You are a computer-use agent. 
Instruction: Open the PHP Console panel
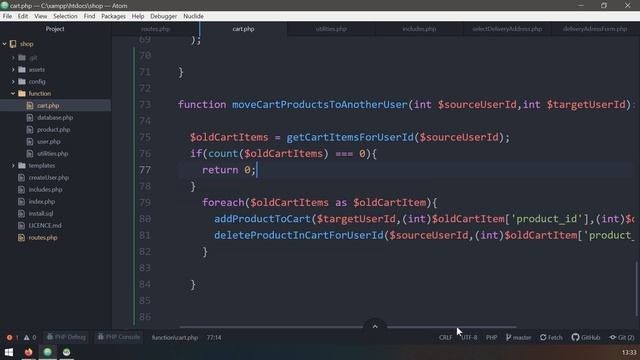click(x=119, y=337)
